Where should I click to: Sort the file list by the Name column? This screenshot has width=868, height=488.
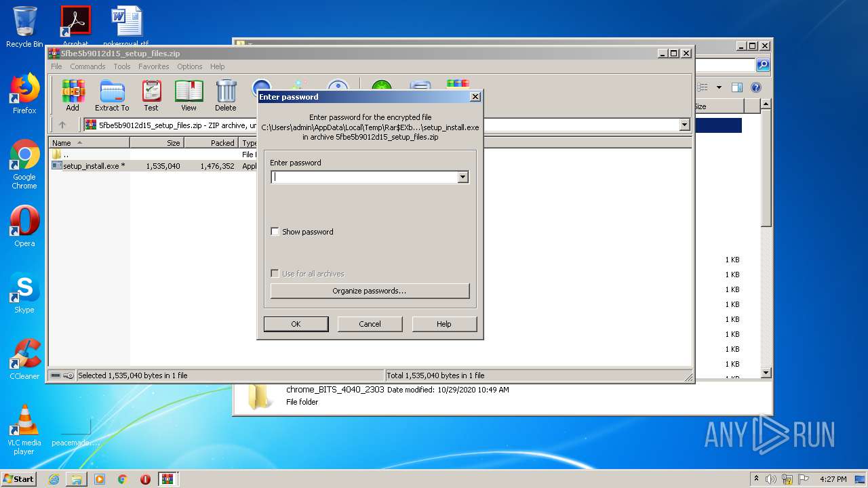(90, 143)
